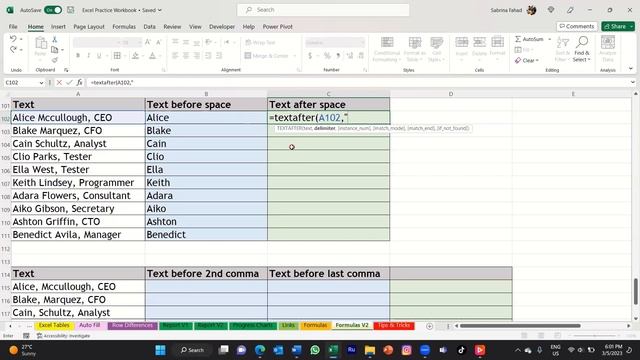Click the Paste clipboard icon
Viewport: 640px width, 360px height.
click(40, 43)
